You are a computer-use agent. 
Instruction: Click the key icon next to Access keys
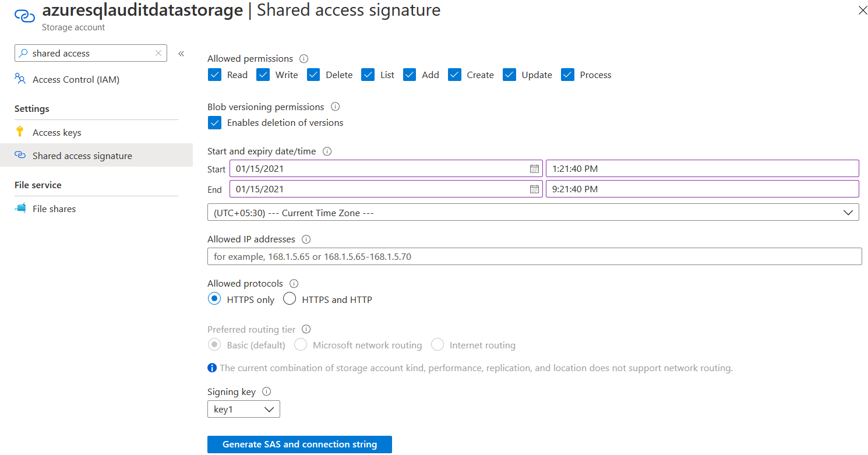(x=21, y=132)
